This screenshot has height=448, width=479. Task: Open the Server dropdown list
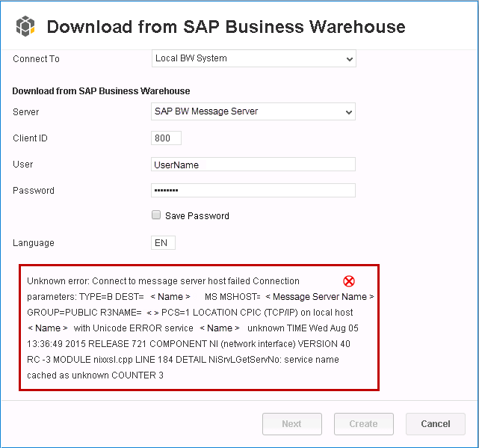[x=253, y=111]
